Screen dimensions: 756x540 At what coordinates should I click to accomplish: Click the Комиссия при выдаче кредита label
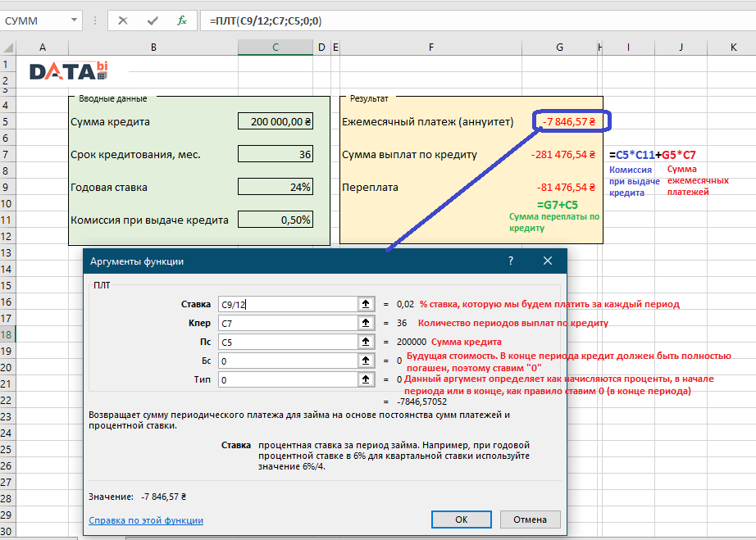pos(149,220)
